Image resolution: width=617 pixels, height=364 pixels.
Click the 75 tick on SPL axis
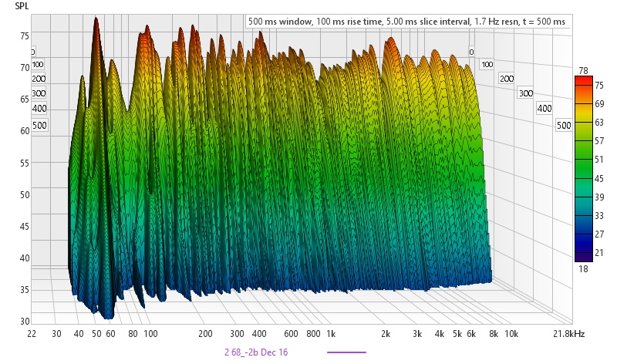point(25,35)
